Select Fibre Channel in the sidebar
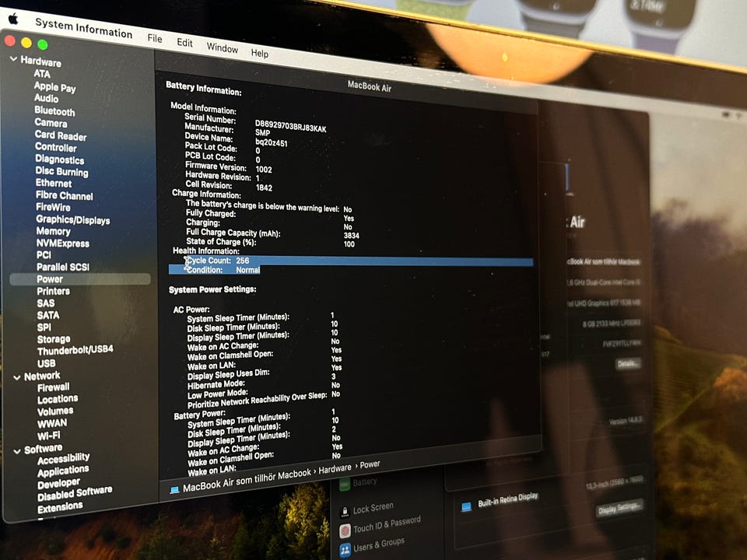 point(65,195)
